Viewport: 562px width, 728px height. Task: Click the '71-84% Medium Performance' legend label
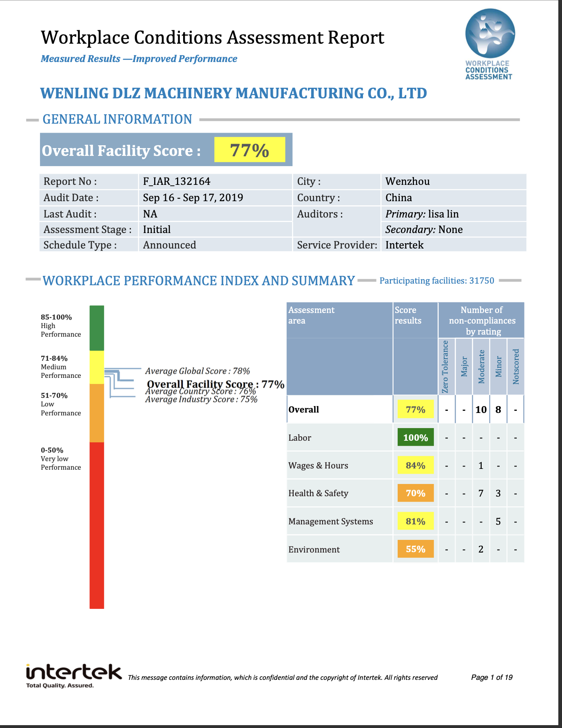(x=61, y=367)
